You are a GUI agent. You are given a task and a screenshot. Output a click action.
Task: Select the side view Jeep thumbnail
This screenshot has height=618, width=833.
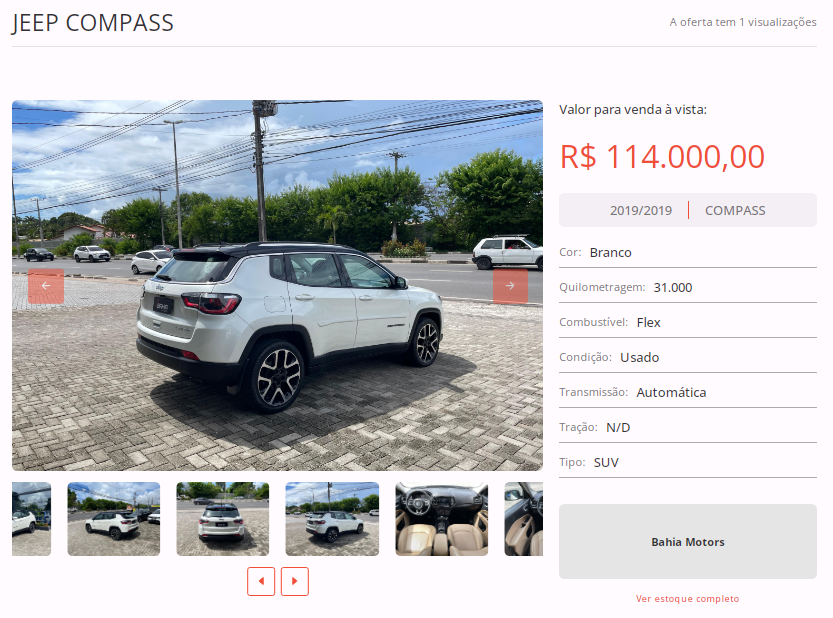114,519
